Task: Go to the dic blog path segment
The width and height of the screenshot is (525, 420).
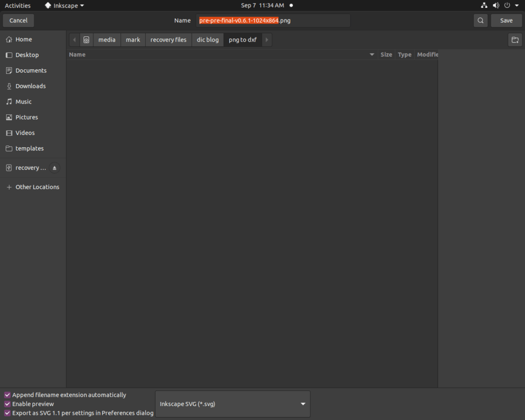Action: click(x=208, y=40)
